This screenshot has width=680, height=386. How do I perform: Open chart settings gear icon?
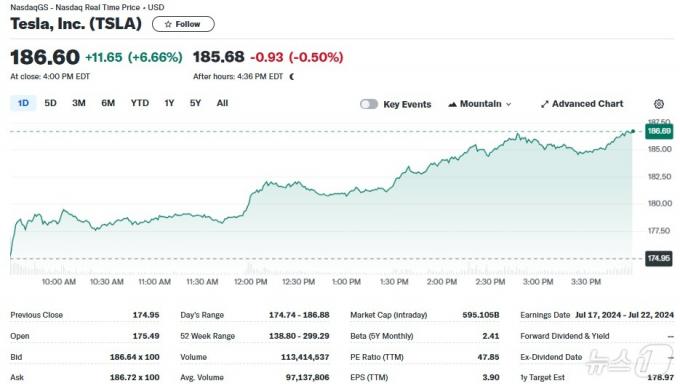[x=658, y=104]
